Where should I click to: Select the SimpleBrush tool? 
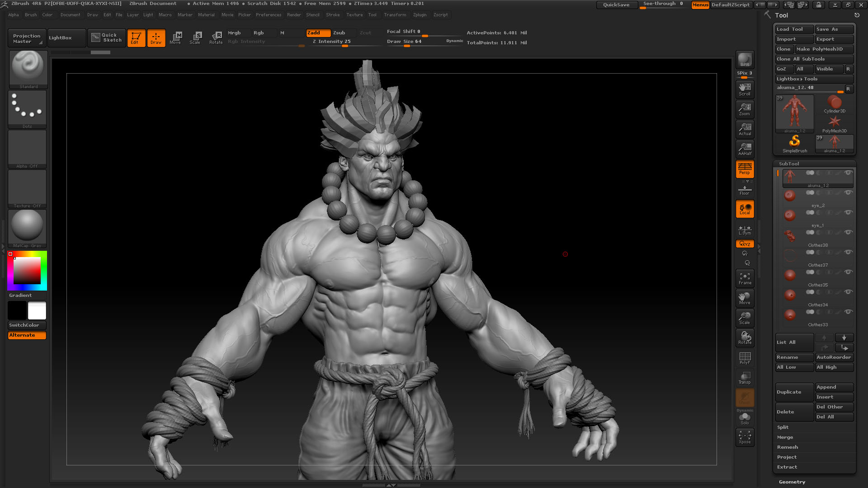pos(795,144)
